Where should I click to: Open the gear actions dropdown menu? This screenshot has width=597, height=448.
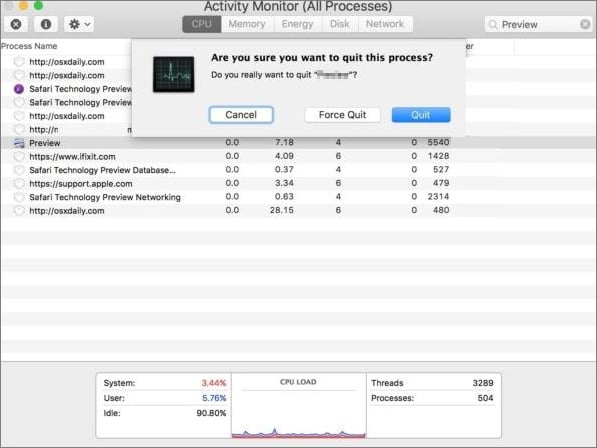(x=79, y=24)
